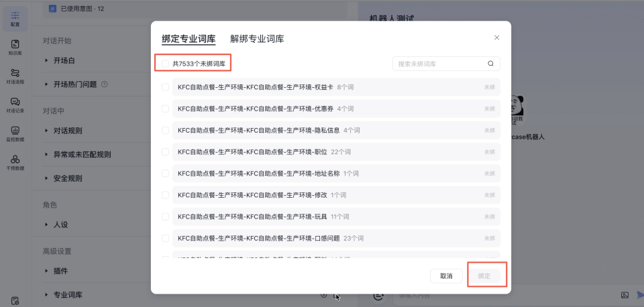Open the 知识库 sidebar section
The width and height of the screenshot is (644, 307).
tap(15, 48)
